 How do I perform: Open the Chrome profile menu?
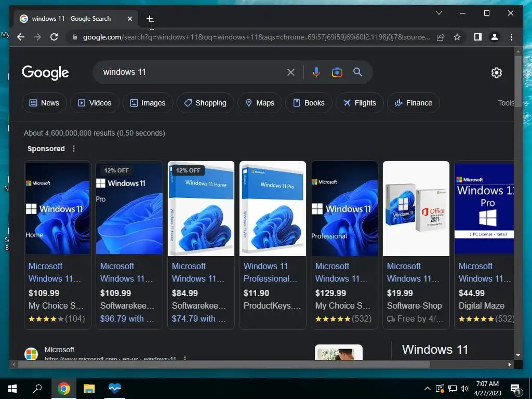point(495,37)
